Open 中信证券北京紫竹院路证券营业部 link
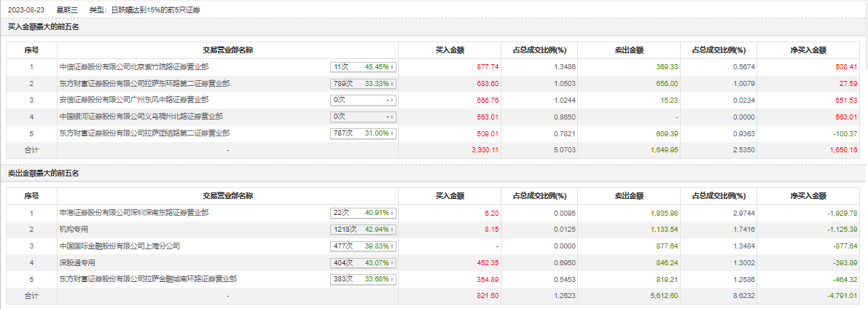 pyautogui.click(x=134, y=66)
